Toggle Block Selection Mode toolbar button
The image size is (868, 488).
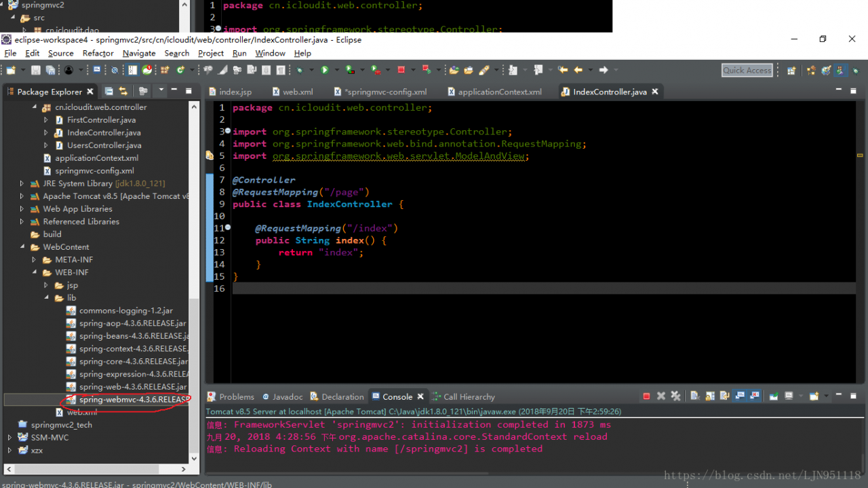coord(267,70)
